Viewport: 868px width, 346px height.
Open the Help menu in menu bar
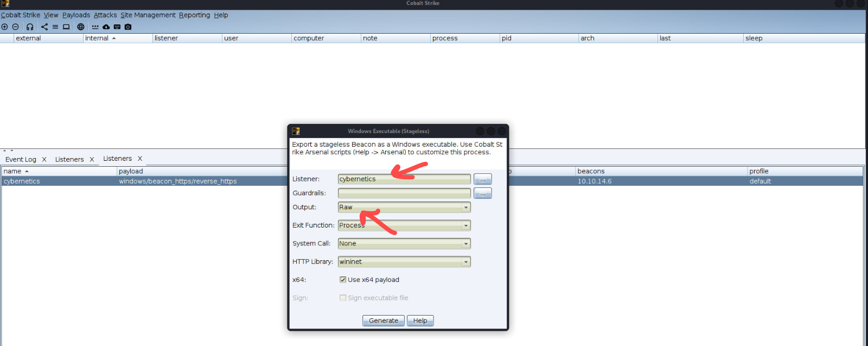click(x=221, y=15)
